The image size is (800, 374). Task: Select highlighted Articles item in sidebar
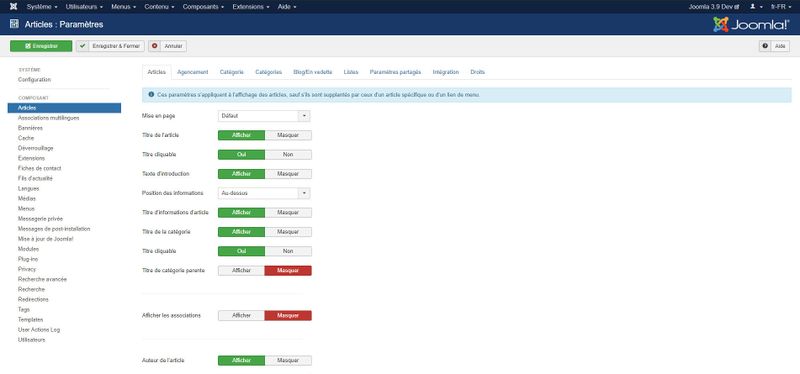point(64,108)
